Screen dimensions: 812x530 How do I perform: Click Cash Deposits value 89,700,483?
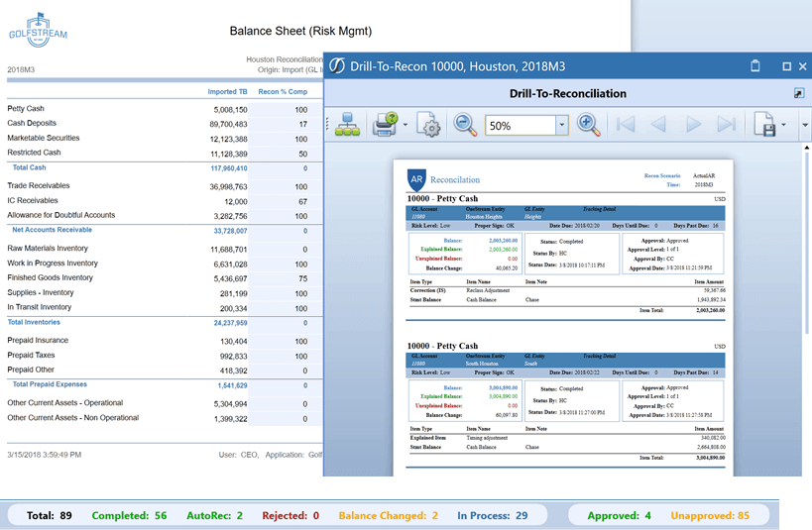[x=228, y=125]
